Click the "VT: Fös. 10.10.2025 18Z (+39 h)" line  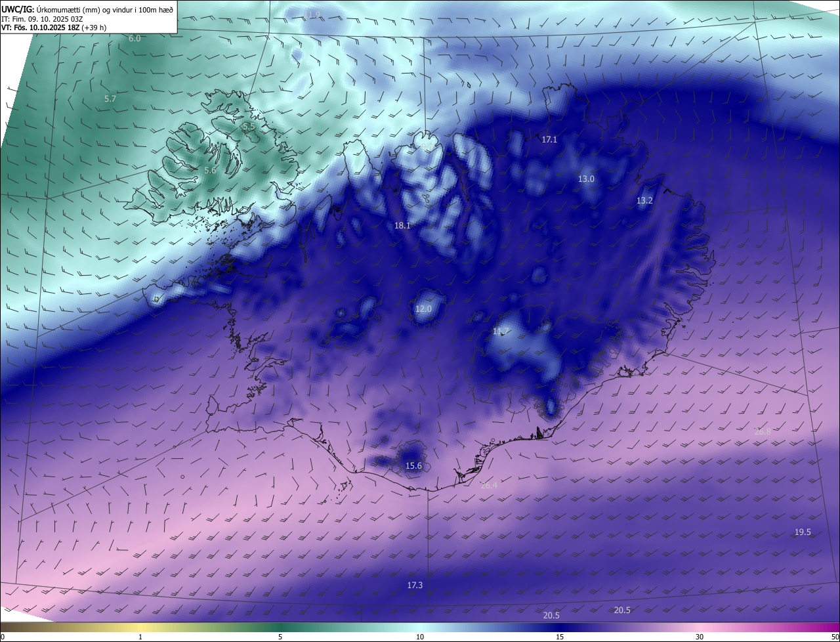[x=54, y=28]
